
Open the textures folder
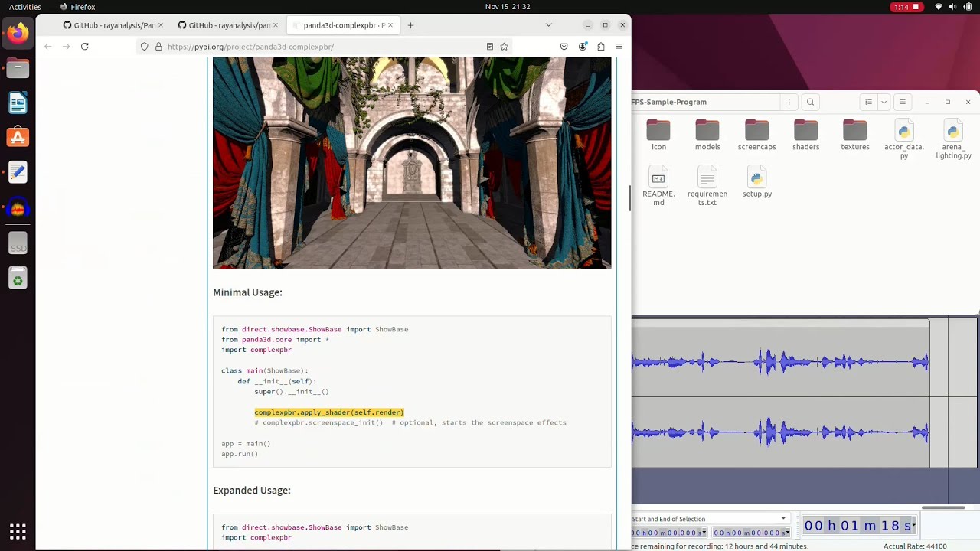click(x=854, y=135)
